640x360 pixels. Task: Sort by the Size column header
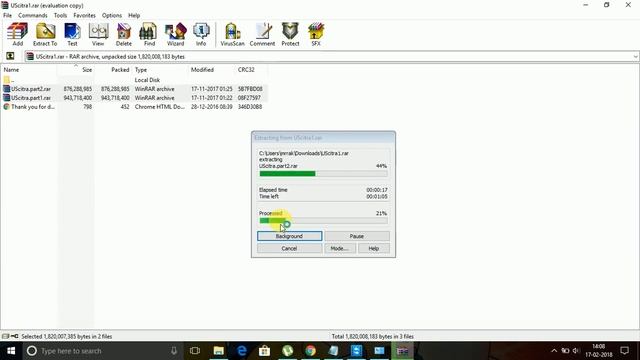[76, 70]
